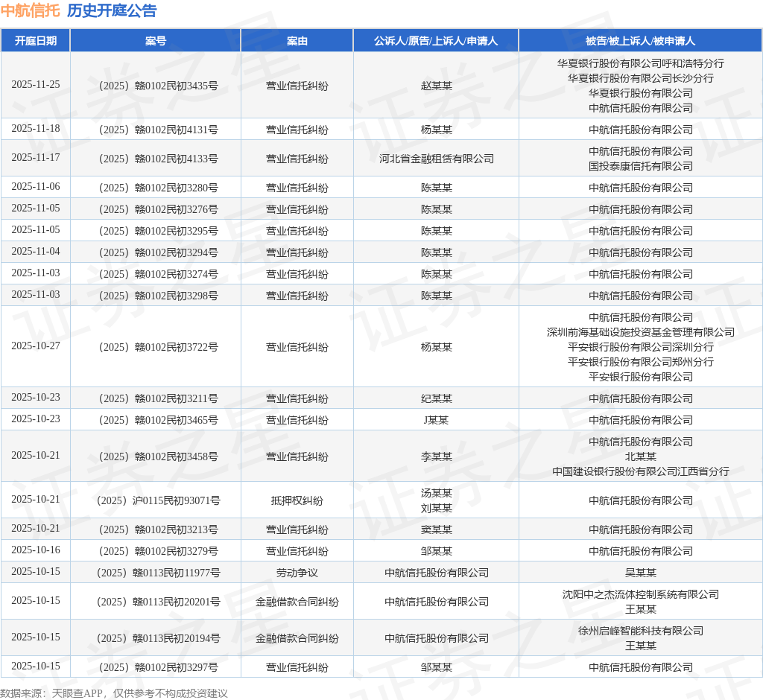The height and width of the screenshot is (700, 763).
Task: Click the 历史开庭公告 heading
Action: click(112, 10)
